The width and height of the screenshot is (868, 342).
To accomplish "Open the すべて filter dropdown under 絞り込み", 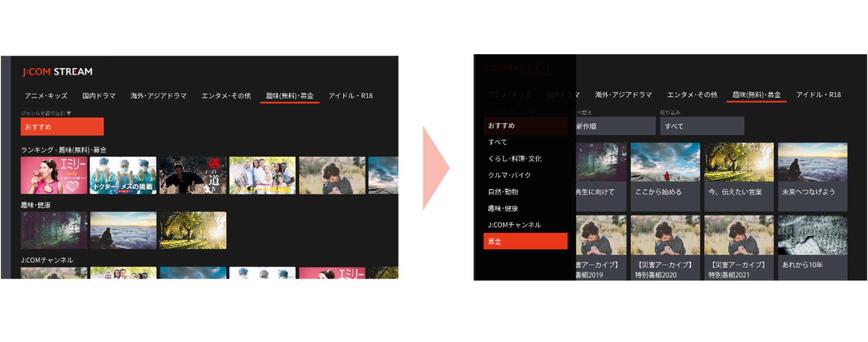I will (702, 126).
